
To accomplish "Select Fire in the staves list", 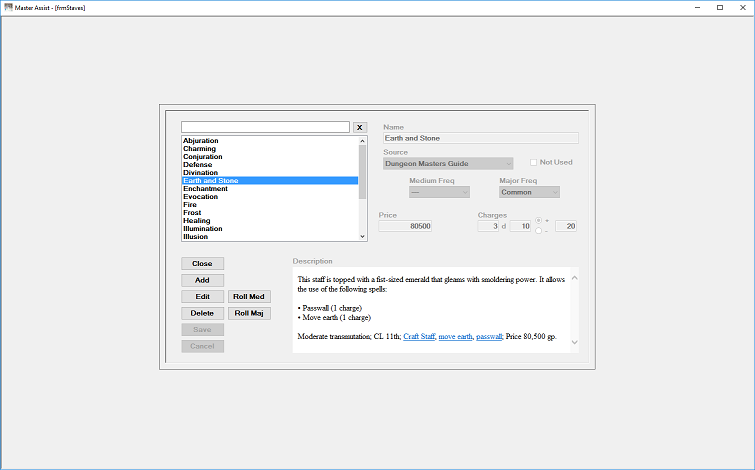I will 270,205.
